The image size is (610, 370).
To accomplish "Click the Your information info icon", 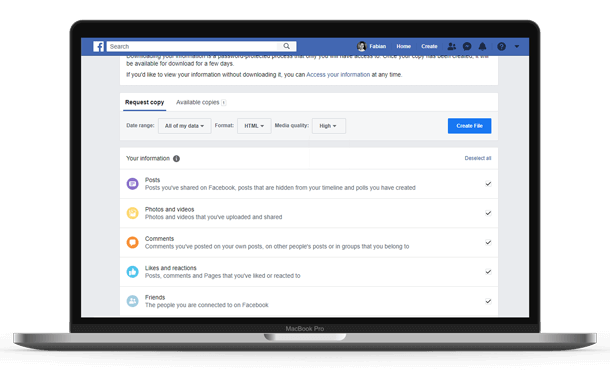I will [x=176, y=158].
